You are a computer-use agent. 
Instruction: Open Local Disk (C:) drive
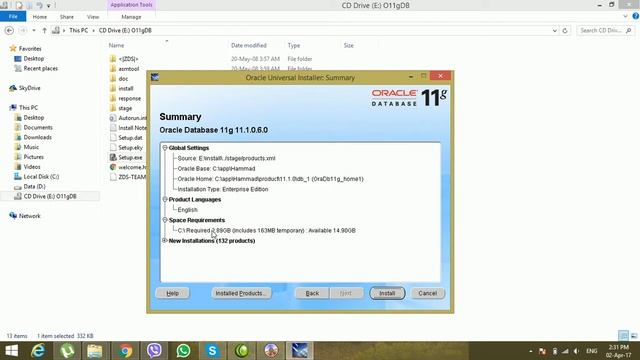point(41,177)
